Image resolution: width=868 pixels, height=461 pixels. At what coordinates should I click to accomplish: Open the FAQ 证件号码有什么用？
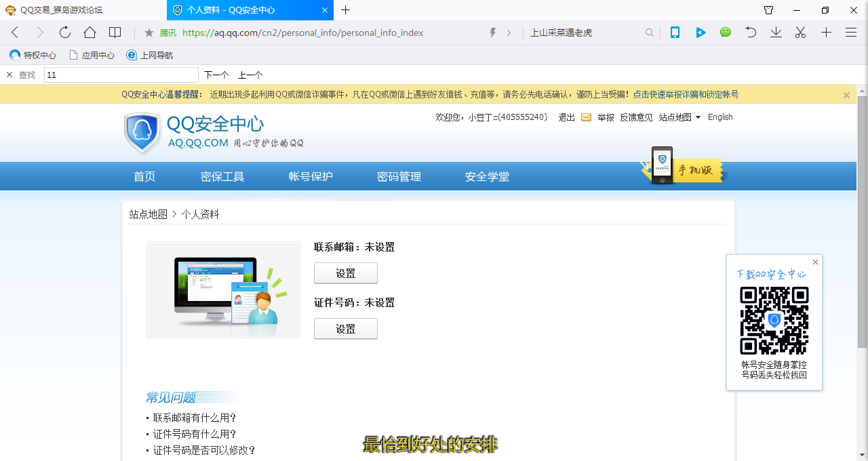point(195,434)
